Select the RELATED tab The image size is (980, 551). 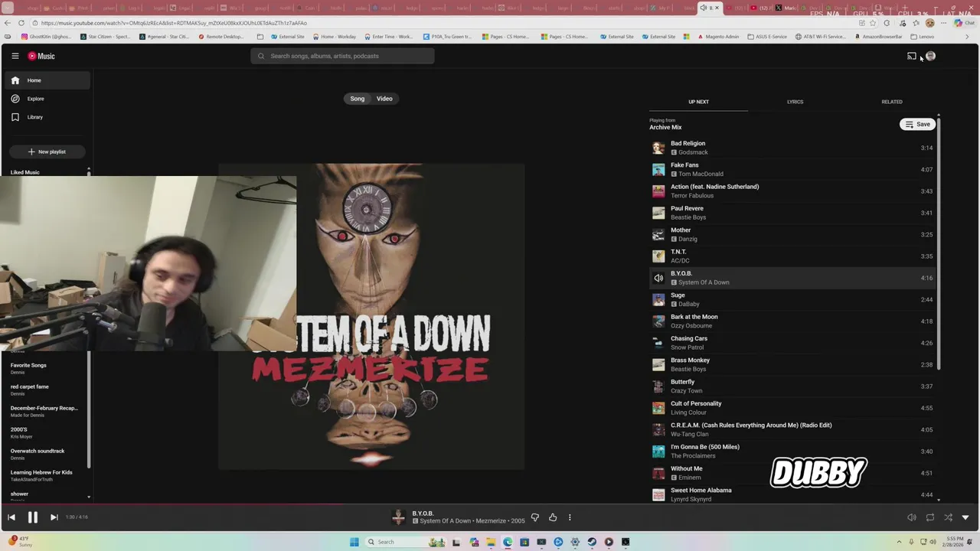pos(891,102)
